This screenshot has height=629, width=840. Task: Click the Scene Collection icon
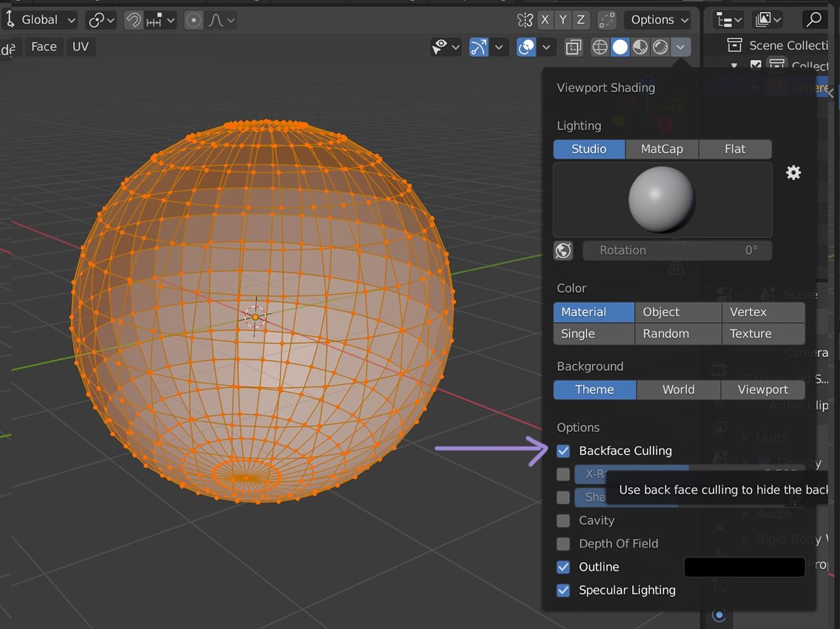(734, 45)
